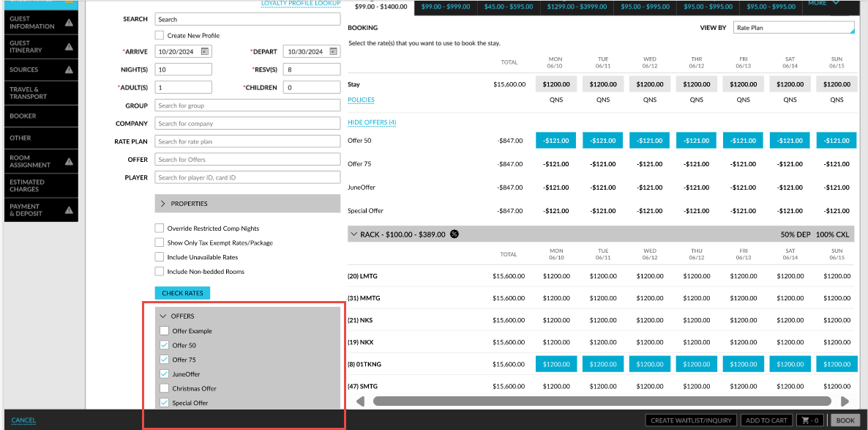The height and width of the screenshot is (430, 868).
Task: Click the scroll right arrow below rates
Action: click(x=845, y=401)
